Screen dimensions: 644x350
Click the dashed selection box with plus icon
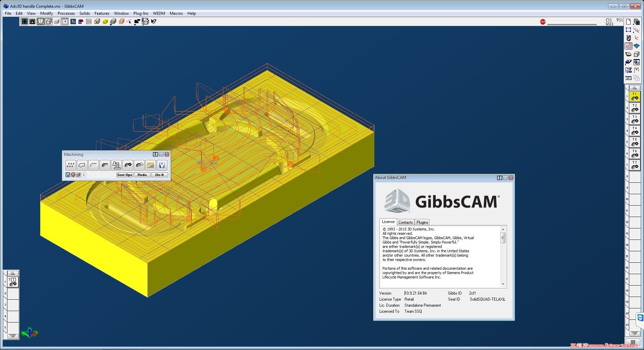click(65, 21)
